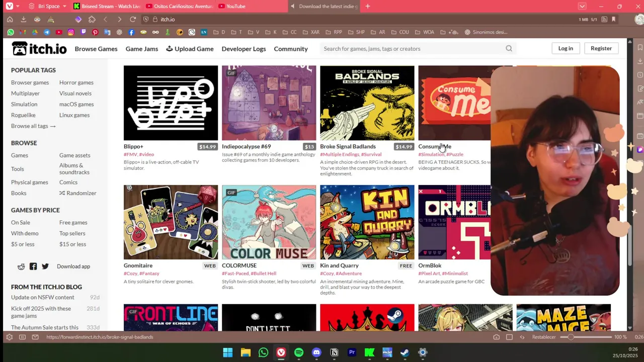Open the WhatsApp bookmark icon
The image size is (644, 362).
coord(11,32)
